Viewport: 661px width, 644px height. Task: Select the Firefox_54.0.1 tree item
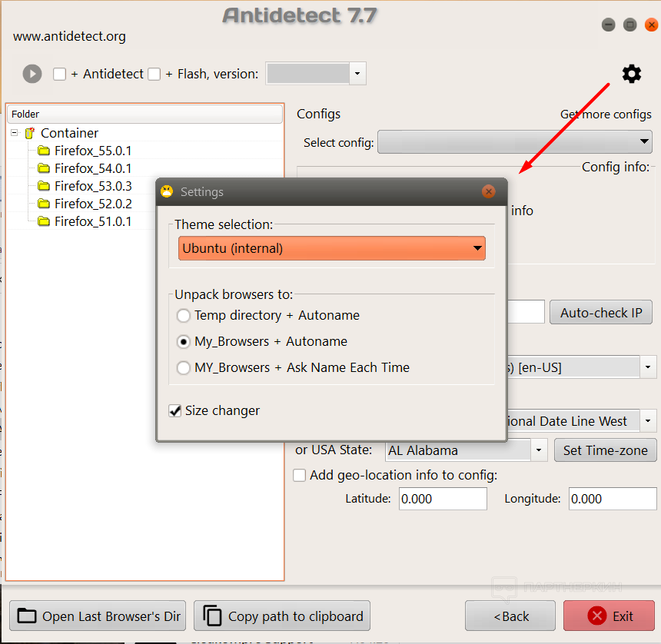[93, 168]
